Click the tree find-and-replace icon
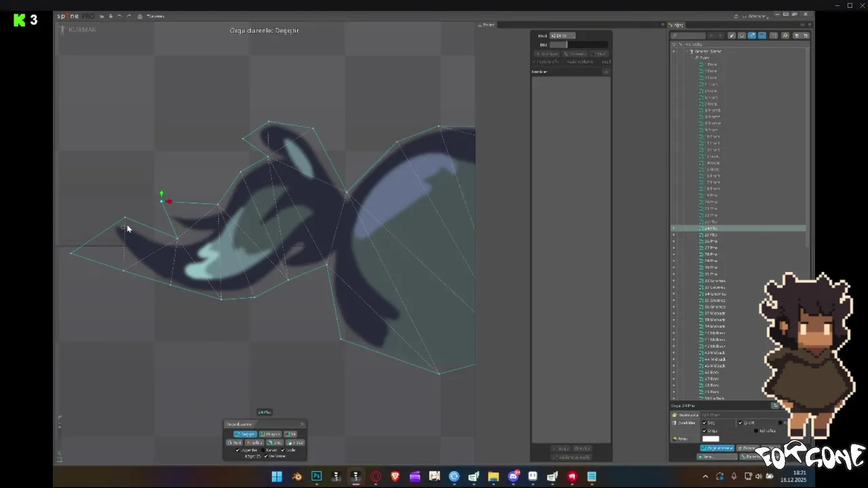 click(785, 35)
